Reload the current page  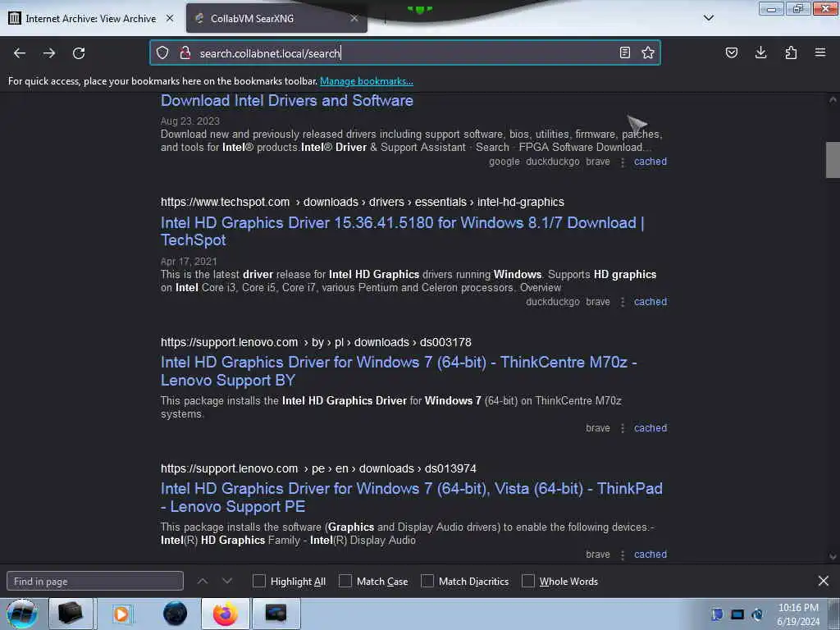(x=79, y=53)
